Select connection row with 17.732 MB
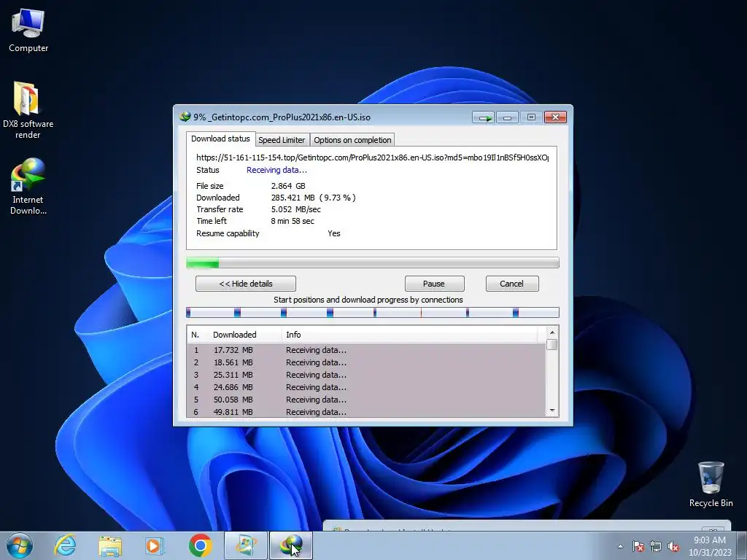 tap(366, 350)
